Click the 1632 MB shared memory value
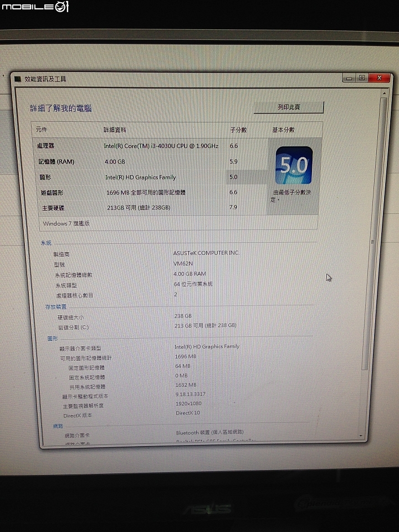 point(186,385)
